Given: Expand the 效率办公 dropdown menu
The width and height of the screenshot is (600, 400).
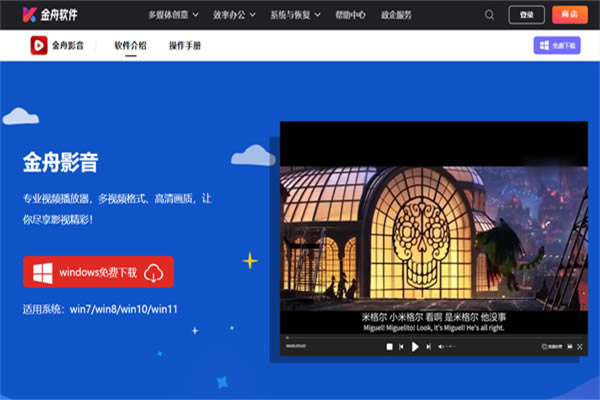Looking at the screenshot, I should click(x=236, y=15).
